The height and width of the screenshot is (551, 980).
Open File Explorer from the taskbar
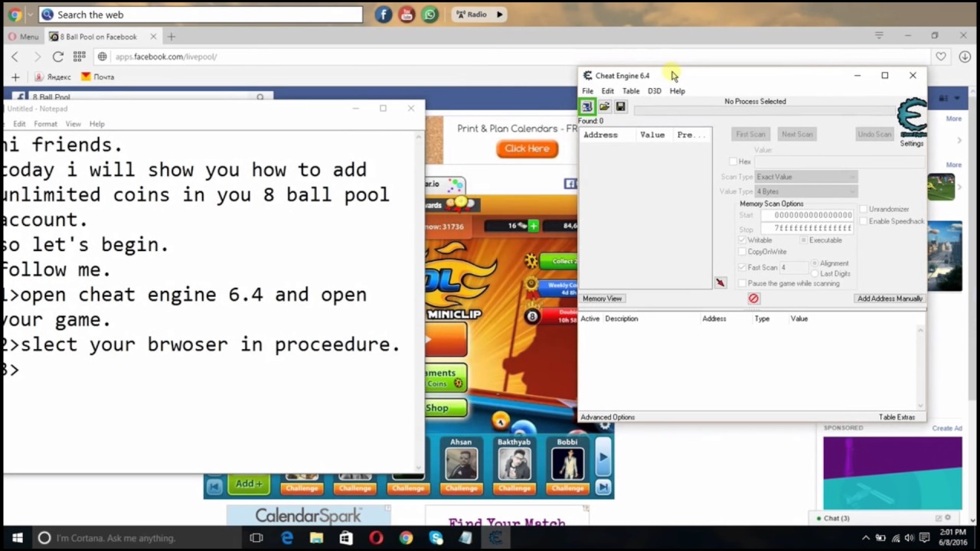click(x=316, y=538)
